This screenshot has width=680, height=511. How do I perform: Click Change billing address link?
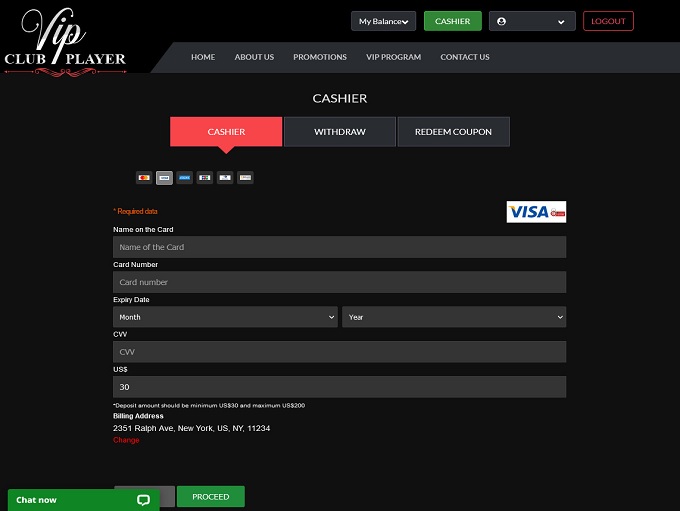click(x=126, y=440)
